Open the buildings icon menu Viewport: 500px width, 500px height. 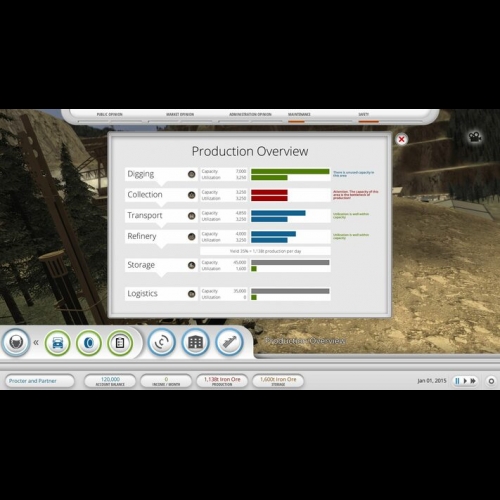196,342
